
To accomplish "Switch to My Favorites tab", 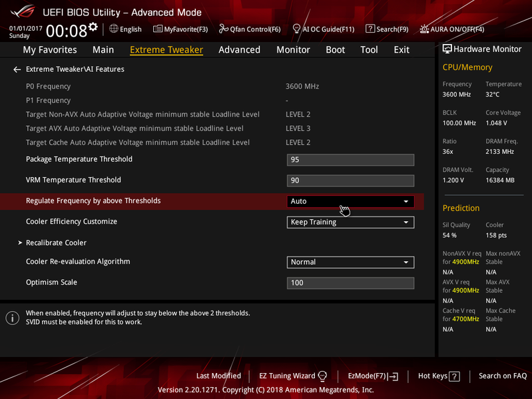I will (50, 50).
